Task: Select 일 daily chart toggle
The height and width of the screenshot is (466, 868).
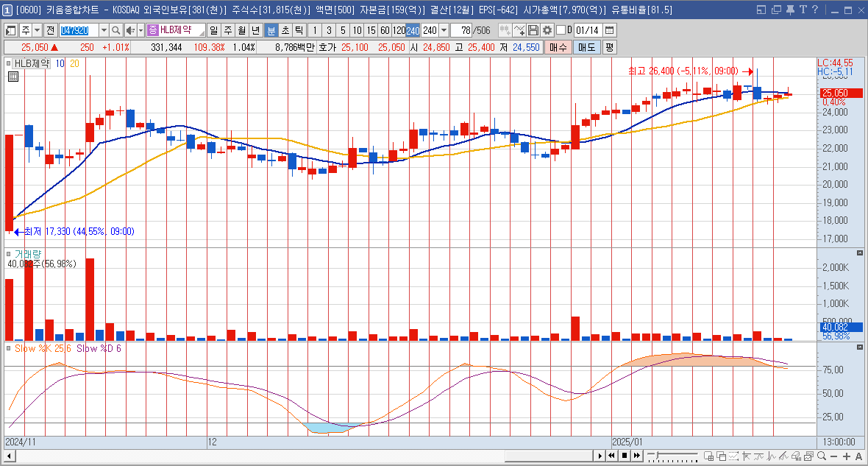Action: click(x=214, y=30)
